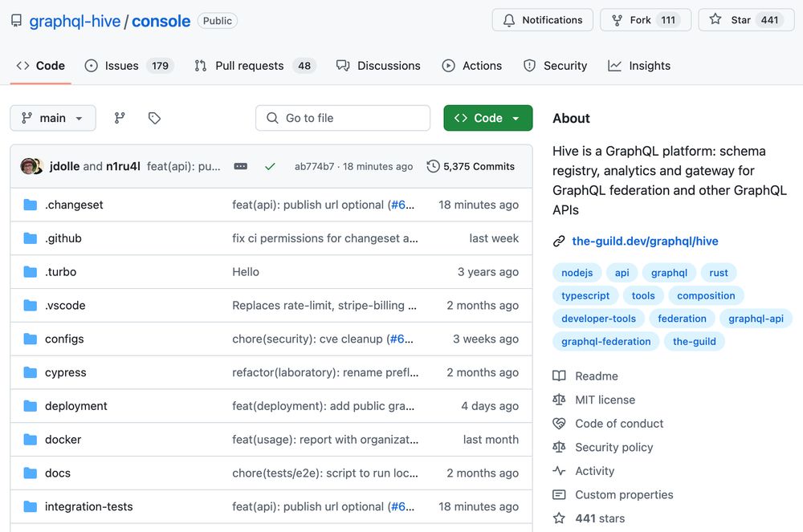Expand commit message ellipsis button

241,166
